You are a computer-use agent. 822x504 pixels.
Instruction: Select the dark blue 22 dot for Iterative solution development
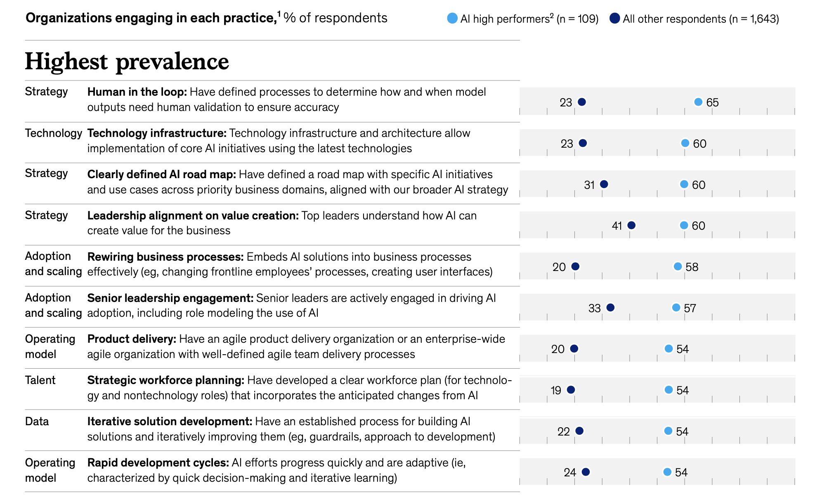[x=579, y=431]
